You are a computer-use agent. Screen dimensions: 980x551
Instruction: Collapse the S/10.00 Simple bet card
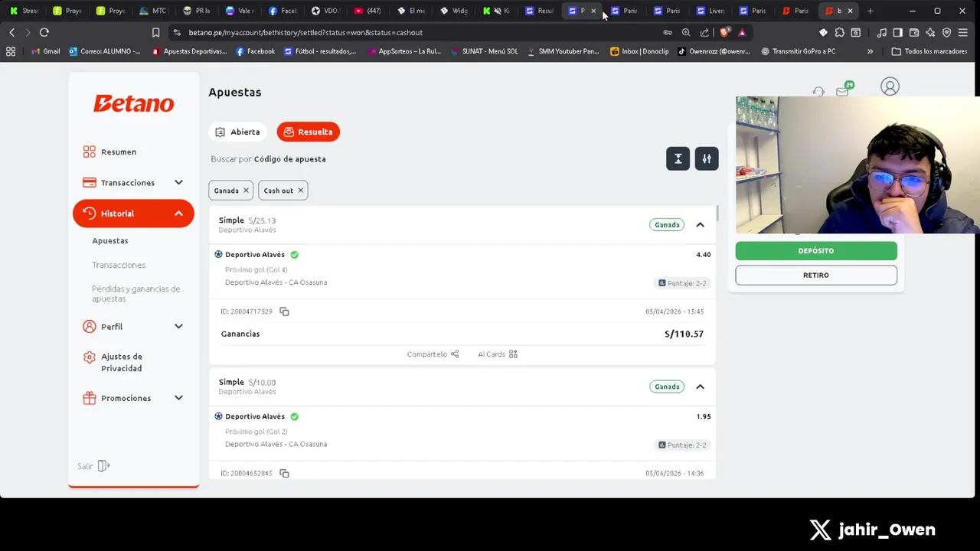(700, 386)
